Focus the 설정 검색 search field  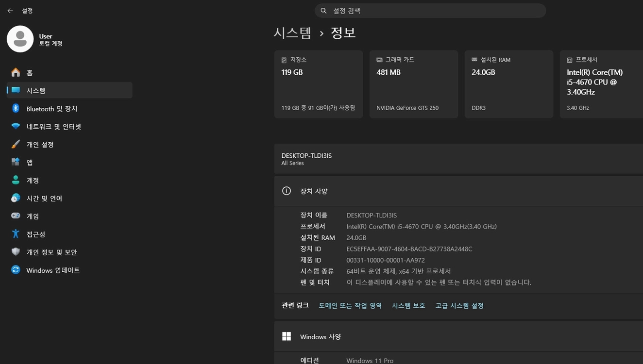(x=430, y=11)
